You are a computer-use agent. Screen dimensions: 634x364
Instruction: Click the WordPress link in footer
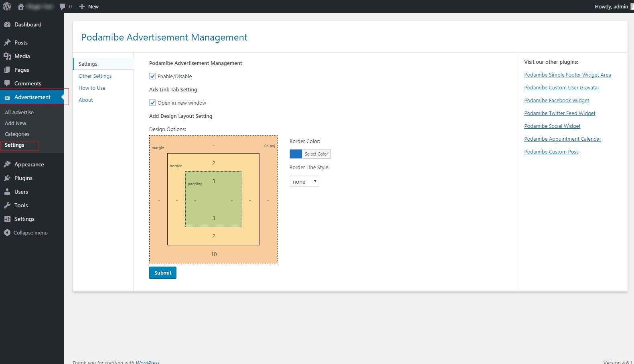pos(148,362)
